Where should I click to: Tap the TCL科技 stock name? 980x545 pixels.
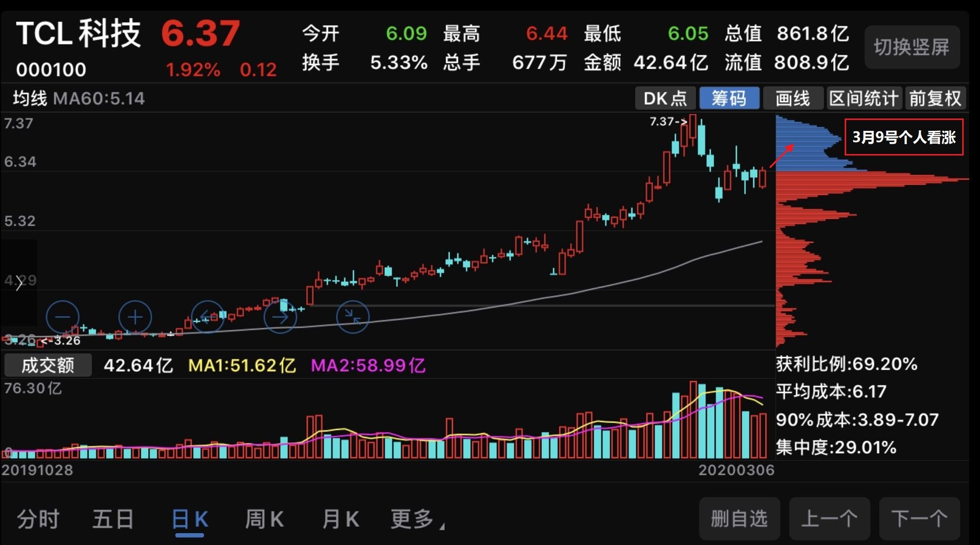79,34
